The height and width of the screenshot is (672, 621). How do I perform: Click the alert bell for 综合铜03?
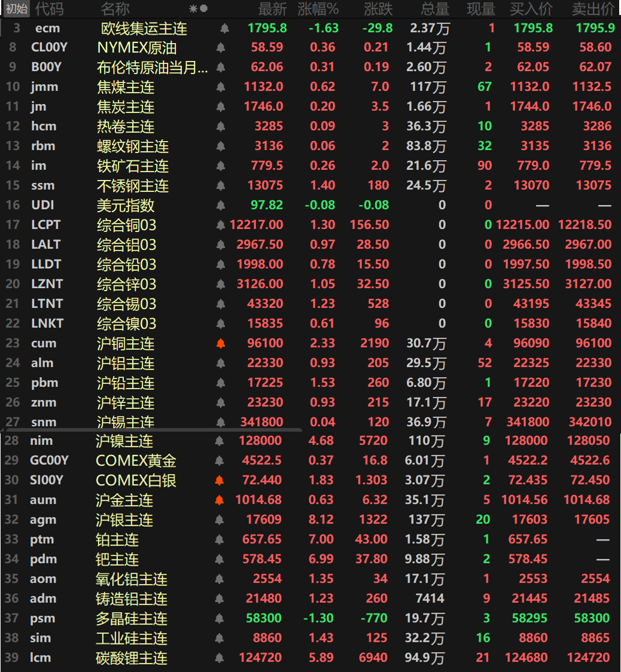(220, 225)
